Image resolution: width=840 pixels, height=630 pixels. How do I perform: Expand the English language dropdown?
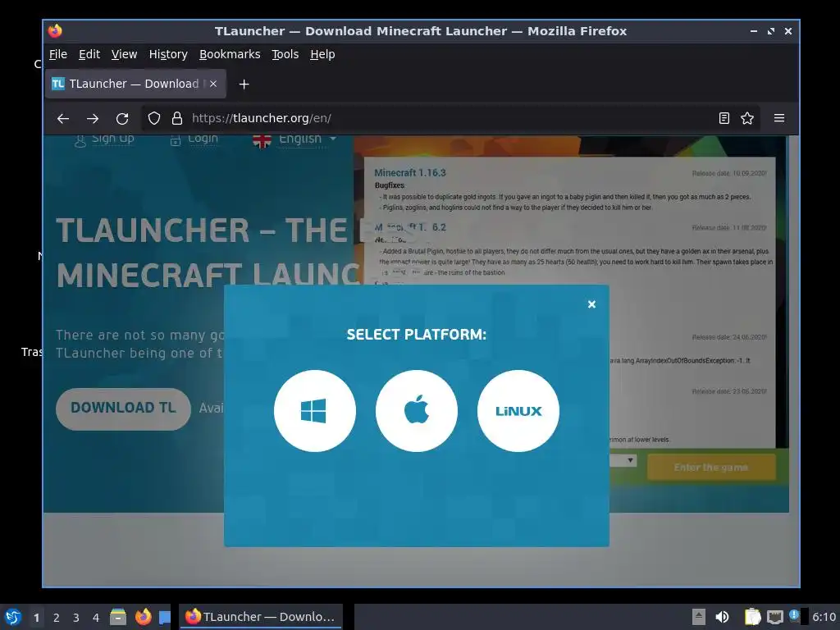click(294, 139)
